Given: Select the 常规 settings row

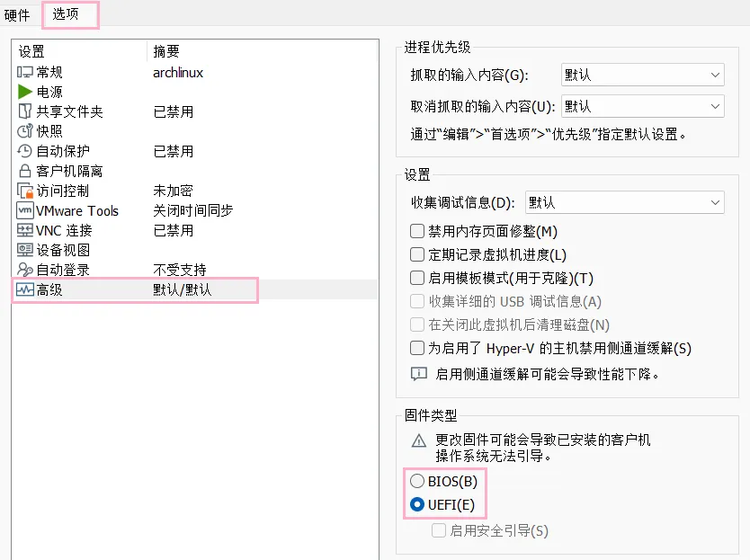Looking at the screenshot, I should pos(194,72).
